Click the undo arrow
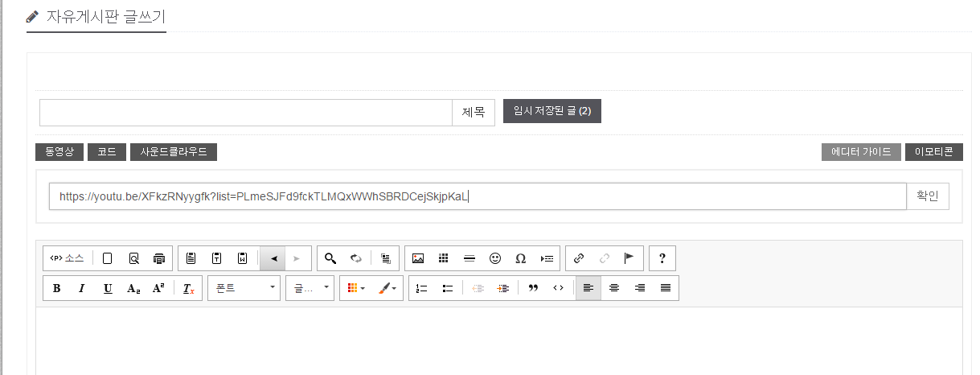 pos(273,258)
